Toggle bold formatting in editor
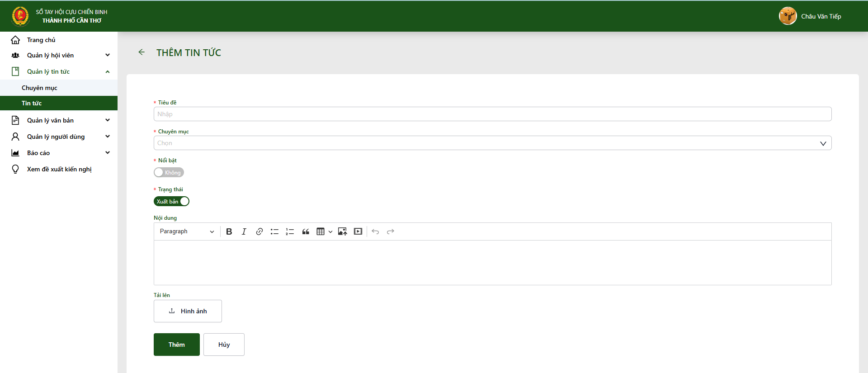The width and height of the screenshot is (868, 373). pyautogui.click(x=229, y=231)
